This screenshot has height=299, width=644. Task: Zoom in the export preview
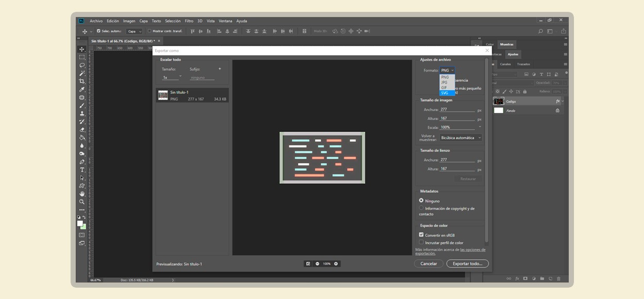pyautogui.click(x=336, y=264)
